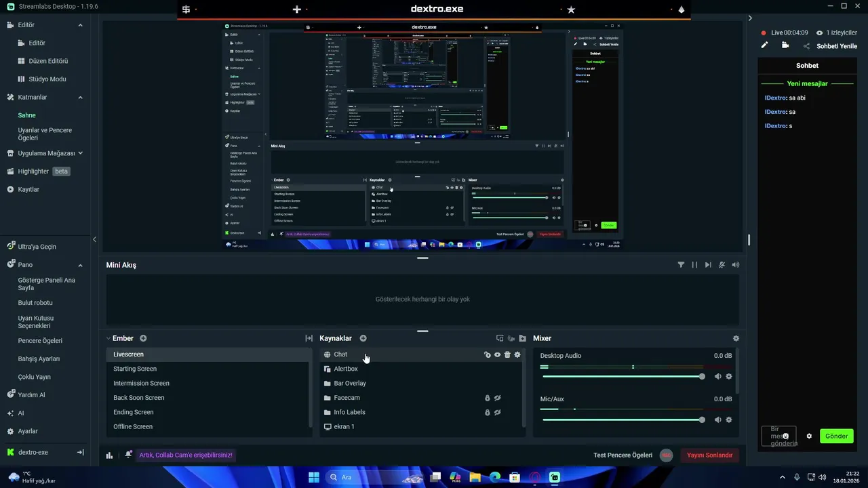Show hidden system tray icons chevron
Screen dimensions: 868x488
point(783,477)
